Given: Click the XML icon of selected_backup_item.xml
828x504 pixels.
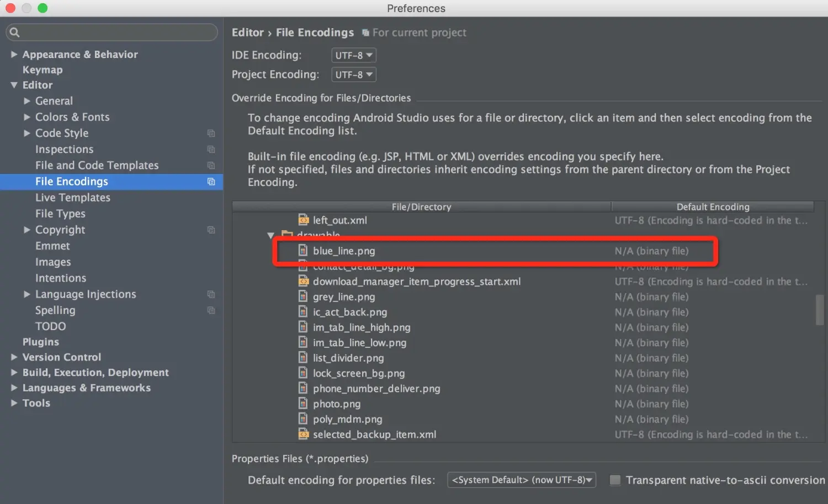Looking at the screenshot, I should tap(303, 434).
